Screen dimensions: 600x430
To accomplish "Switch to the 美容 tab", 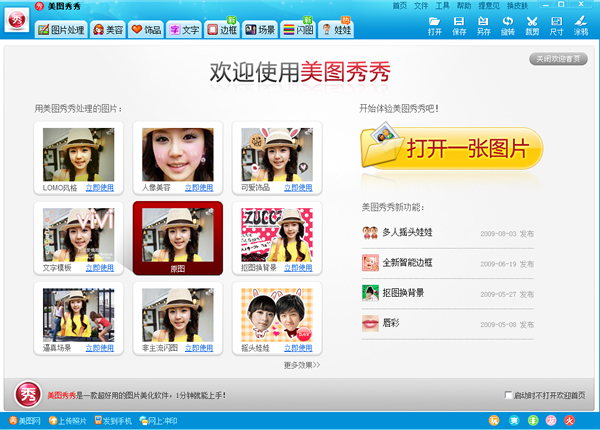I will (108, 29).
